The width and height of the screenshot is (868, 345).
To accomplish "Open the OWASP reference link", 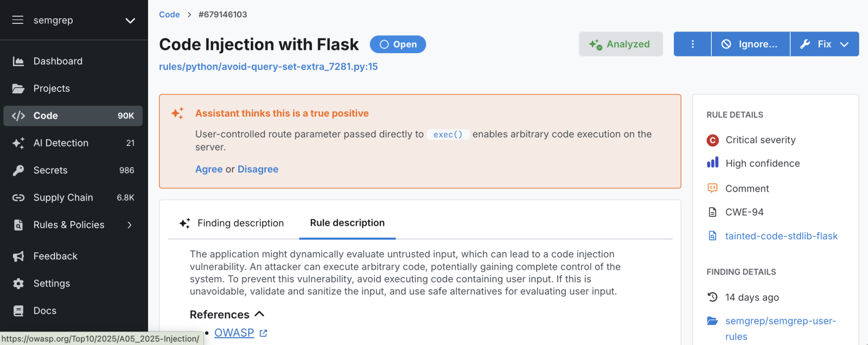I will 234,332.
